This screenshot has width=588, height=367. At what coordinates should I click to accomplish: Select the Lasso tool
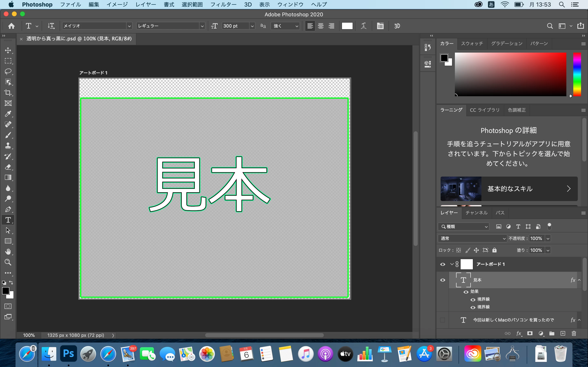point(8,71)
